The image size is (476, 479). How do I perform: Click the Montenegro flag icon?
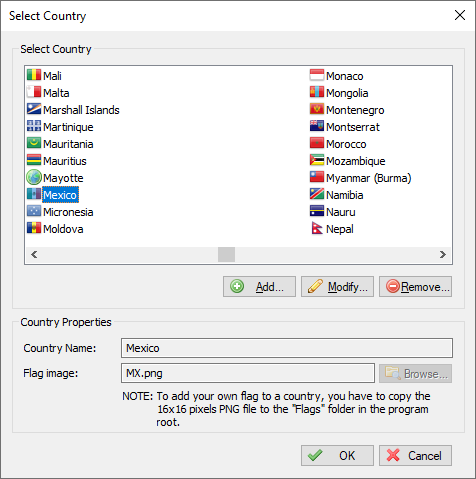click(317, 109)
